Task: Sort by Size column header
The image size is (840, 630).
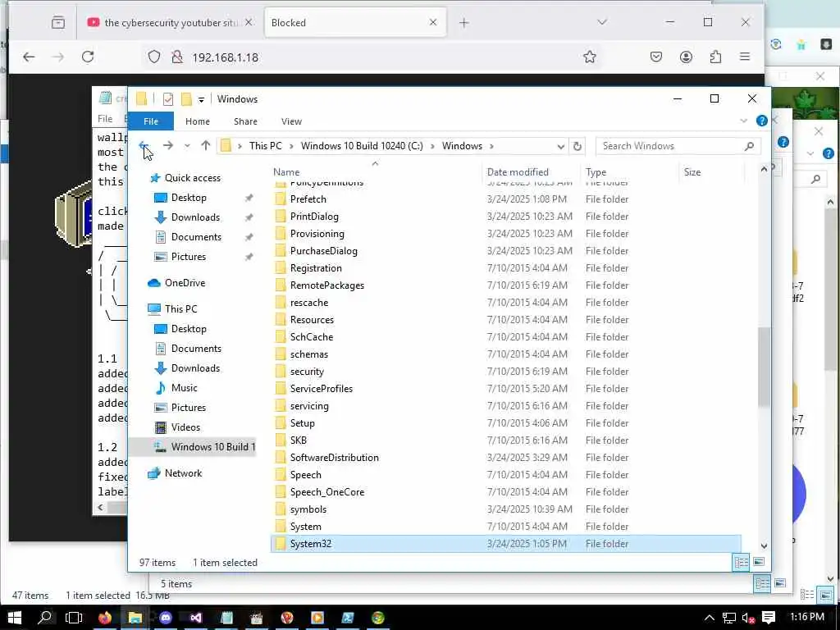Action: pos(692,172)
